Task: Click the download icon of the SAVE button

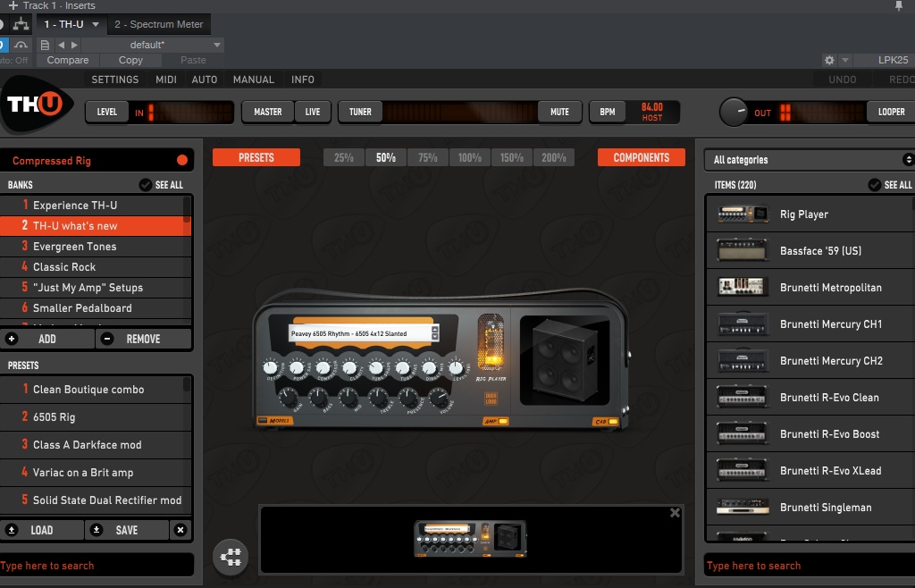Action: (97, 530)
